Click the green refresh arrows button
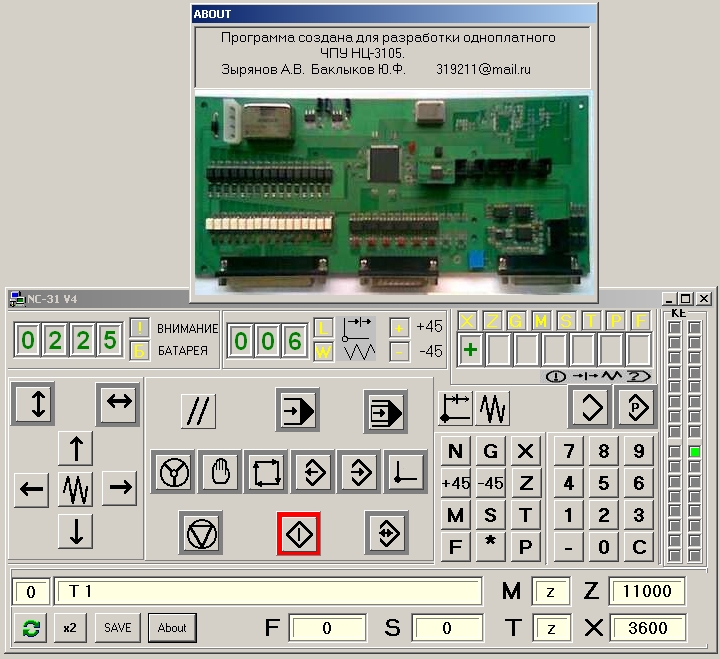Viewport: 720px width, 659px height. pos(30,628)
